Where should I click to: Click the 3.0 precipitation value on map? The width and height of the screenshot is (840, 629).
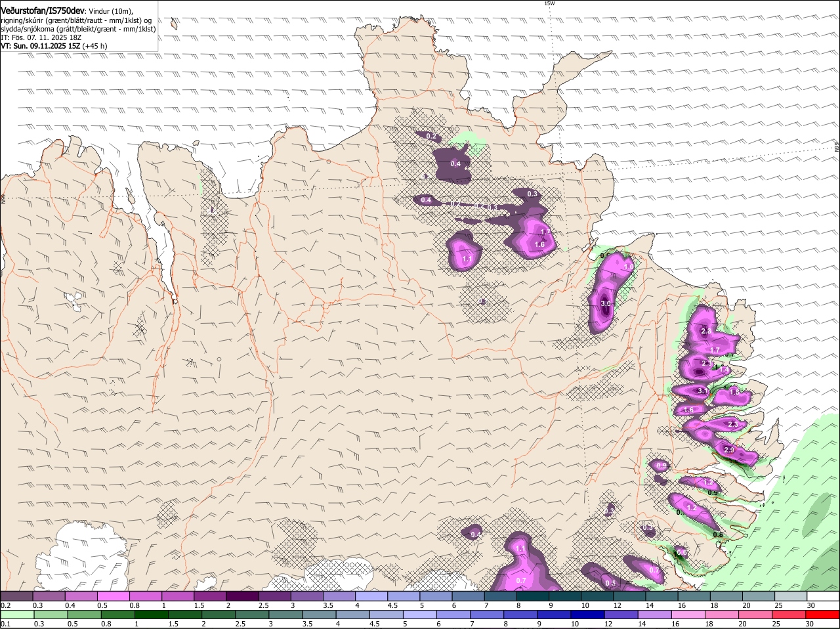tap(606, 303)
